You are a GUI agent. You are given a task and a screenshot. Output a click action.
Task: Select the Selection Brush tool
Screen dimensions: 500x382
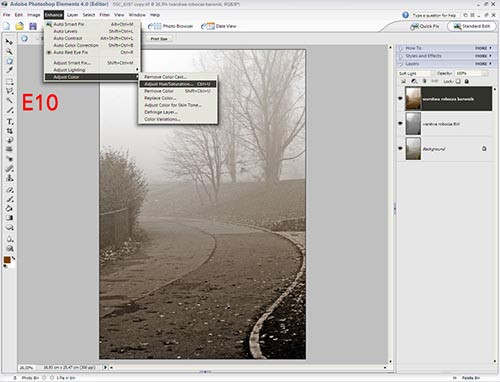pos(9,110)
